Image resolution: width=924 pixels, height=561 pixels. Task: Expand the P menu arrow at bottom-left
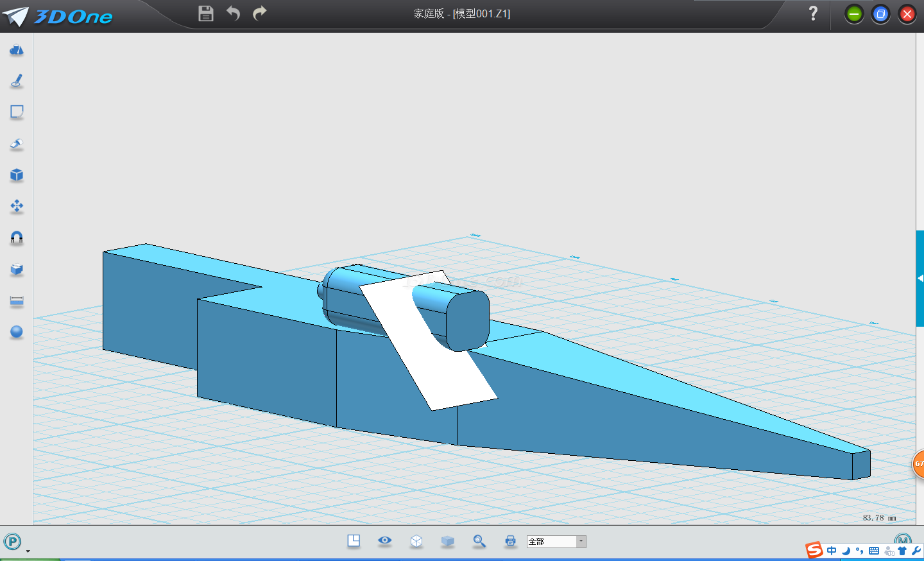pos(28,551)
